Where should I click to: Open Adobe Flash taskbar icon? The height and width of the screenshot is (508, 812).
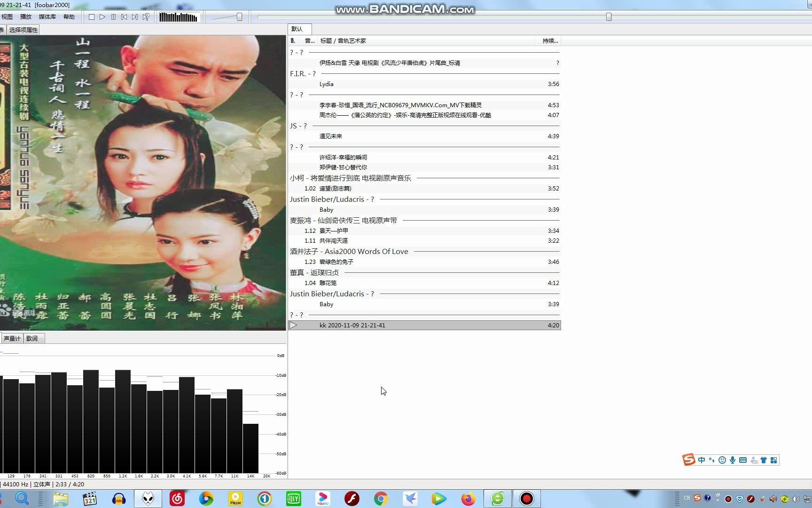352,499
